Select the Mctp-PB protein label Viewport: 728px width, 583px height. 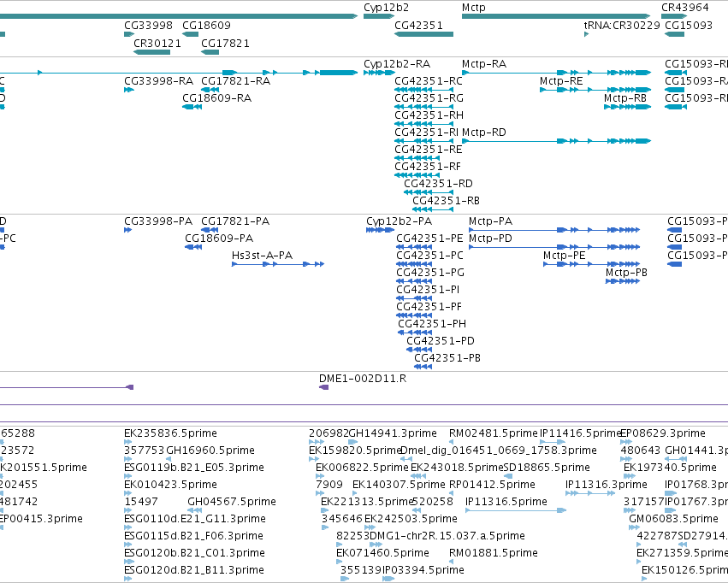[626, 273]
